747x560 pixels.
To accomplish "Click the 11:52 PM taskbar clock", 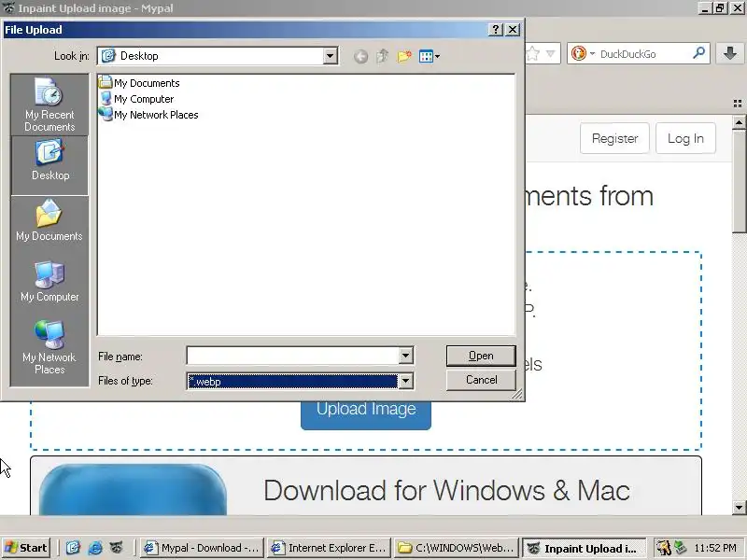I will 715,548.
